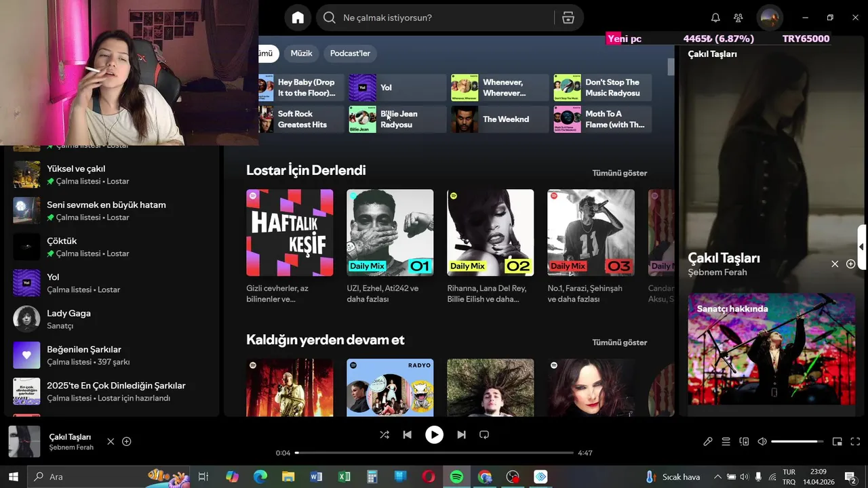Open the play queue icon
The height and width of the screenshot is (488, 868).
[726, 441]
